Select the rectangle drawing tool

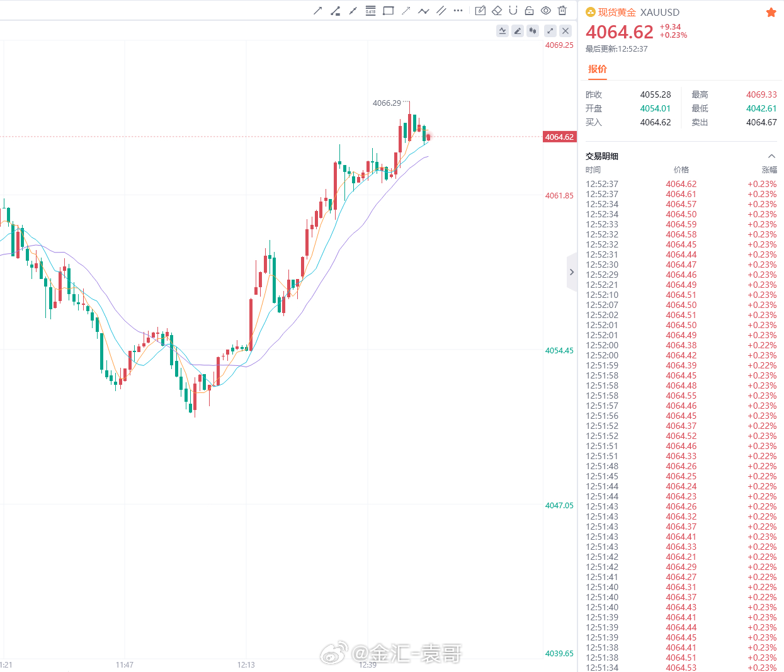pos(388,11)
